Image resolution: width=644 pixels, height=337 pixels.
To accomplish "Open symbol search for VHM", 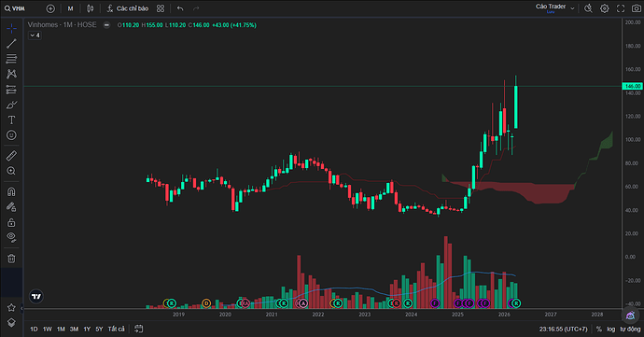I will [x=15, y=8].
